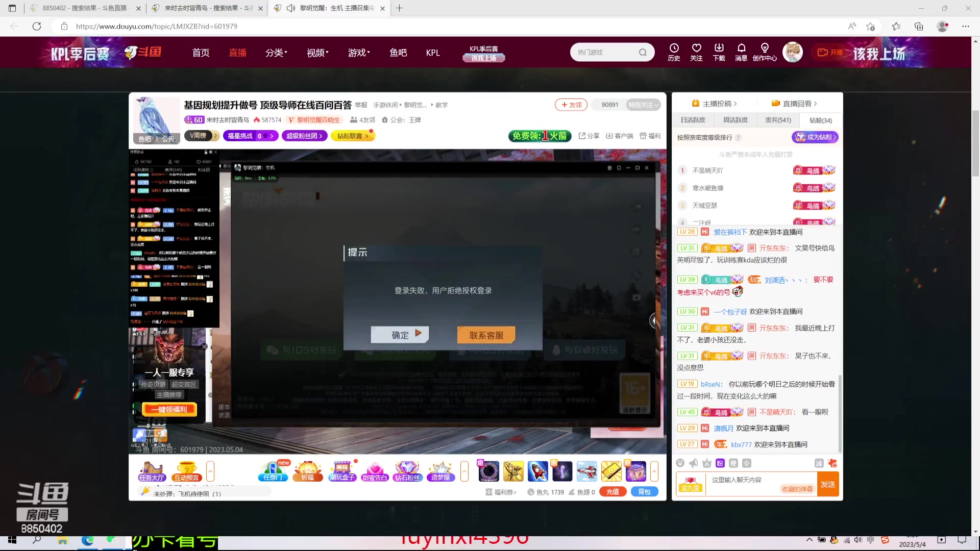Open Windows Start menu
Viewport: 980px width, 551px height.
(12, 540)
